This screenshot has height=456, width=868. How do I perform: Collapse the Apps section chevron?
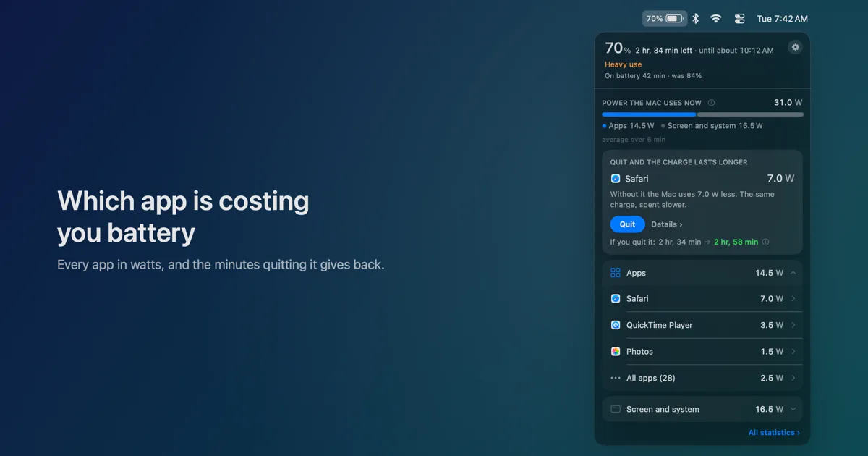click(x=793, y=273)
